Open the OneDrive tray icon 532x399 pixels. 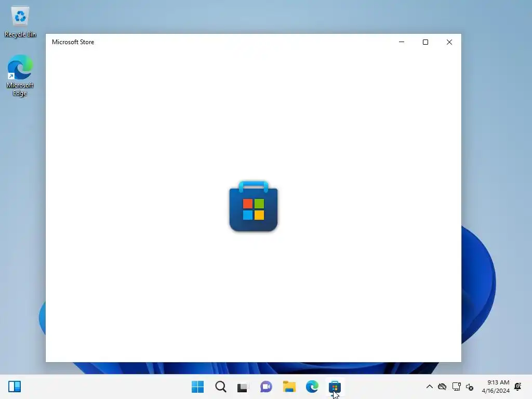click(442, 387)
